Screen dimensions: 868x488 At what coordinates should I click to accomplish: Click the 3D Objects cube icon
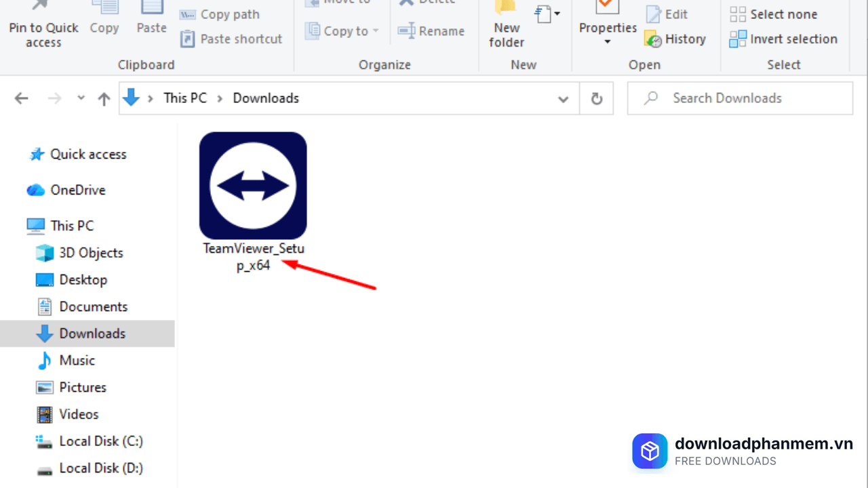45,253
